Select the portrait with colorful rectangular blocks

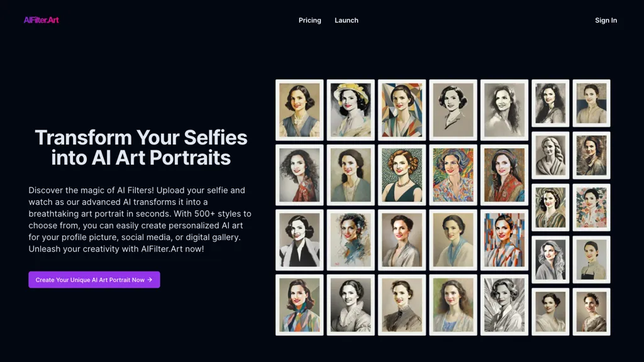(x=504, y=239)
